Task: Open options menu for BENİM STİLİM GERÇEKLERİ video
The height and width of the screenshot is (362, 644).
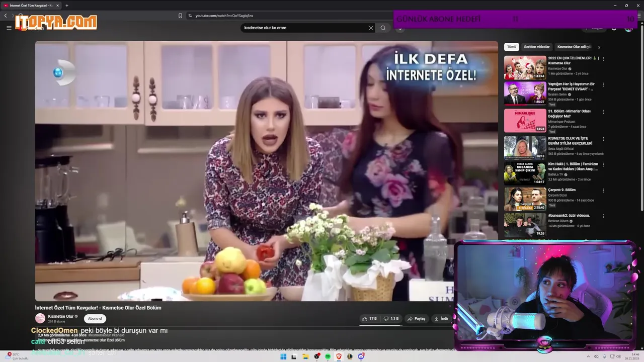Action: pyautogui.click(x=603, y=139)
